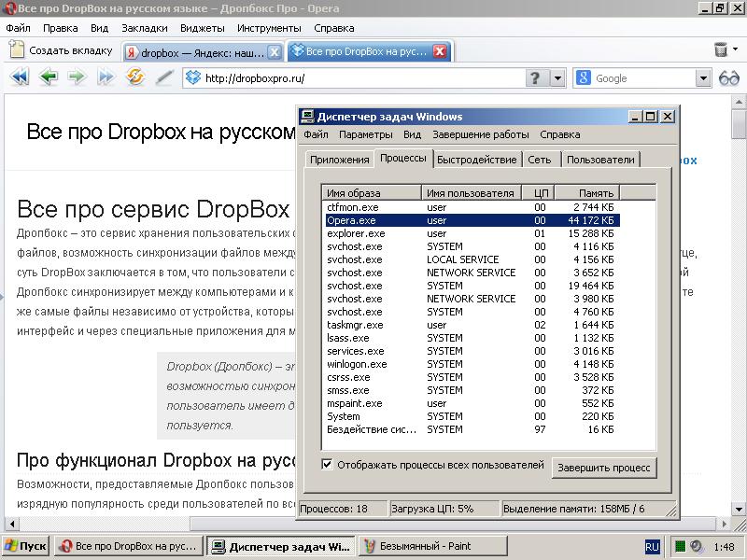Select the mspaint.exe process row

pos(472,403)
